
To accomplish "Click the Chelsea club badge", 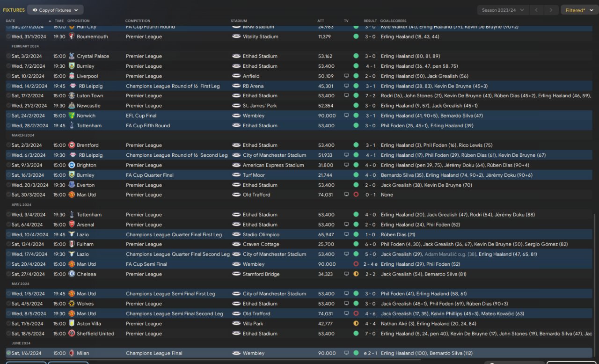I will [x=72, y=274].
